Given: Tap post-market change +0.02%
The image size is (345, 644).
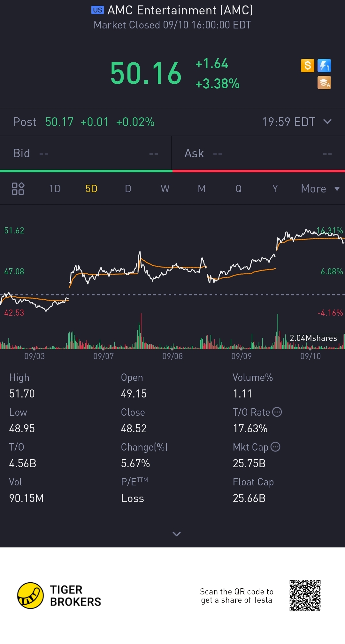Looking at the screenshot, I should tap(135, 122).
